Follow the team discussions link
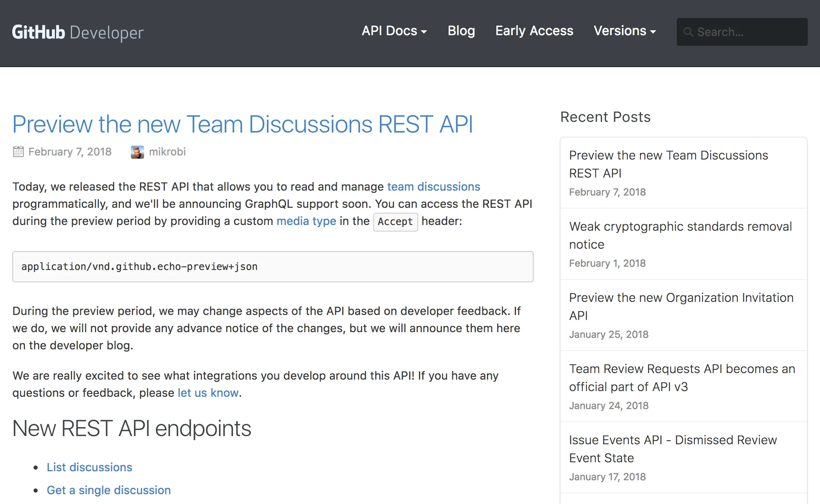Viewport: 820px width, 504px height. coord(433,187)
